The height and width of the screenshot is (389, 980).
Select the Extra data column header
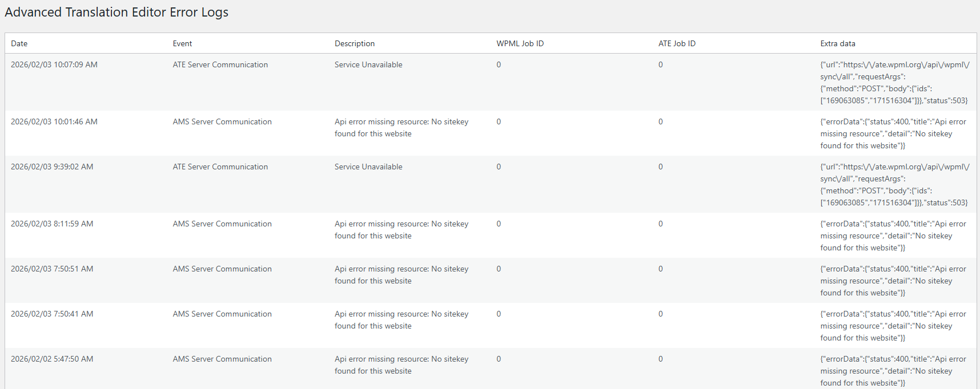point(837,43)
